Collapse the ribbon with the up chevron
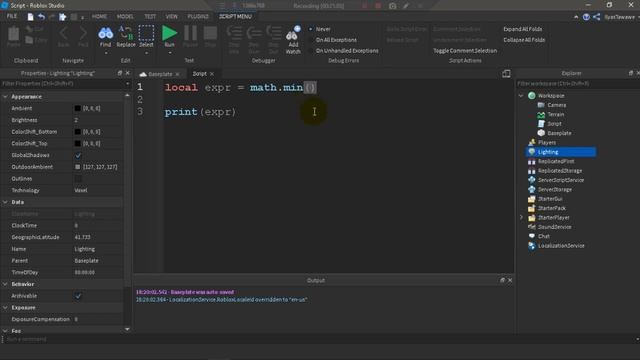Screen dimensions: 640x360 click(x=576, y=17)
